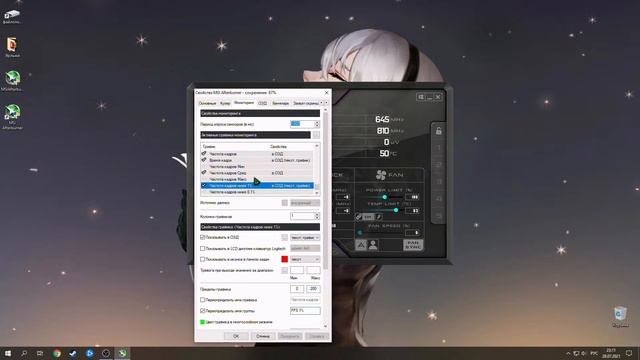
Task: Click the button beside active graphs header
Action: pos(316,135)
